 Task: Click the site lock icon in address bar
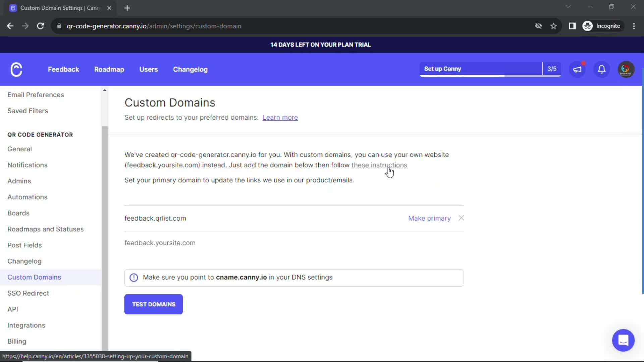[59, 26]
